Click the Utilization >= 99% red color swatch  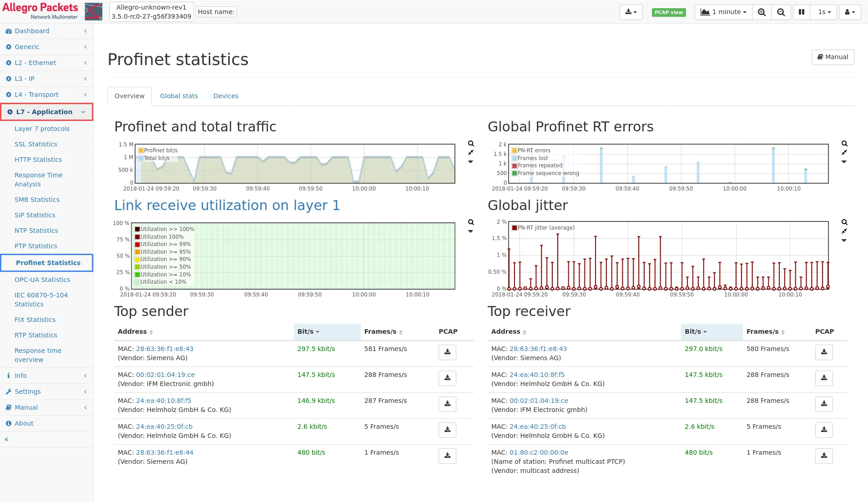(137, 245)
